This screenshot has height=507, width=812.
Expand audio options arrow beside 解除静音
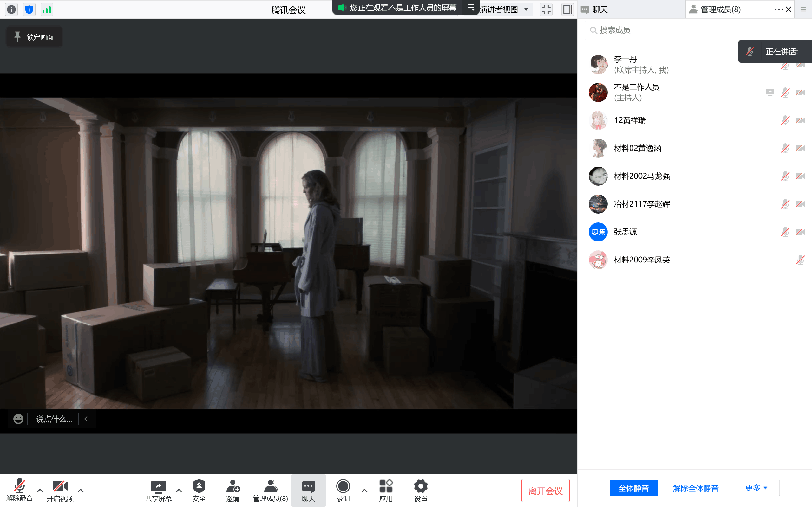click(40, 491)
